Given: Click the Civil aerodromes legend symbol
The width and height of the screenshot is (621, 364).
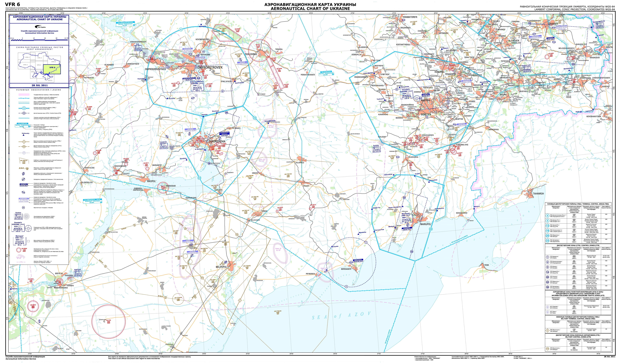Looking at the screenshot, I should point(24,179).
